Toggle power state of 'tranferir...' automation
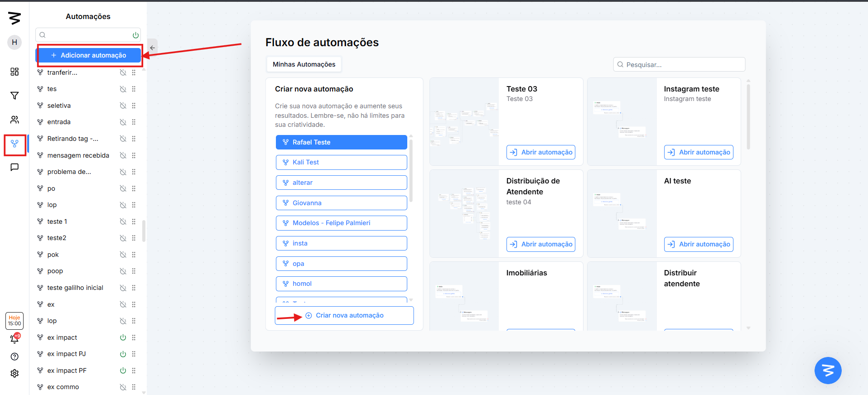868x395 pixels. pos(123,72)
